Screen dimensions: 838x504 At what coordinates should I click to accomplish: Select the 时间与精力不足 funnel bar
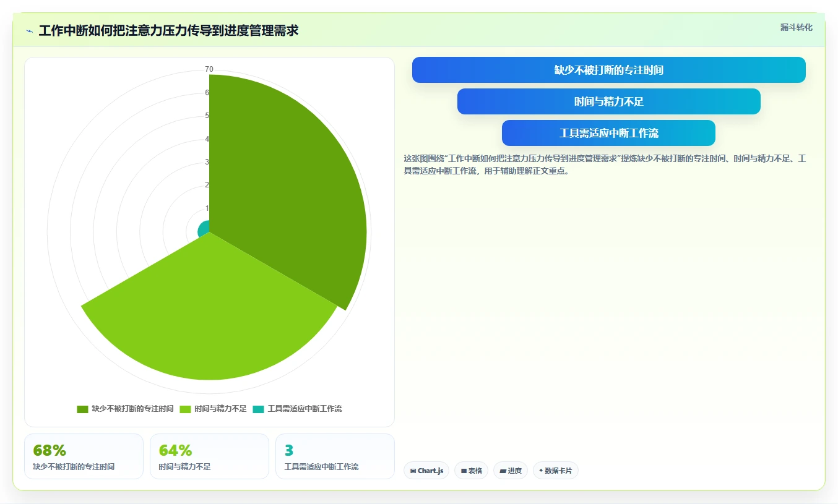pyautogui.click(x=609, y=101)
